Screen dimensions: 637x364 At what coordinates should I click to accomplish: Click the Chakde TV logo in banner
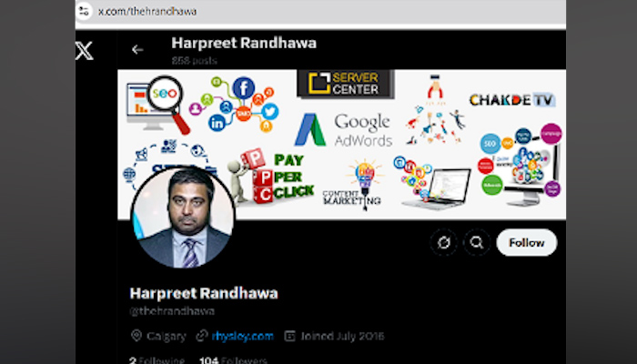[512, 100]
